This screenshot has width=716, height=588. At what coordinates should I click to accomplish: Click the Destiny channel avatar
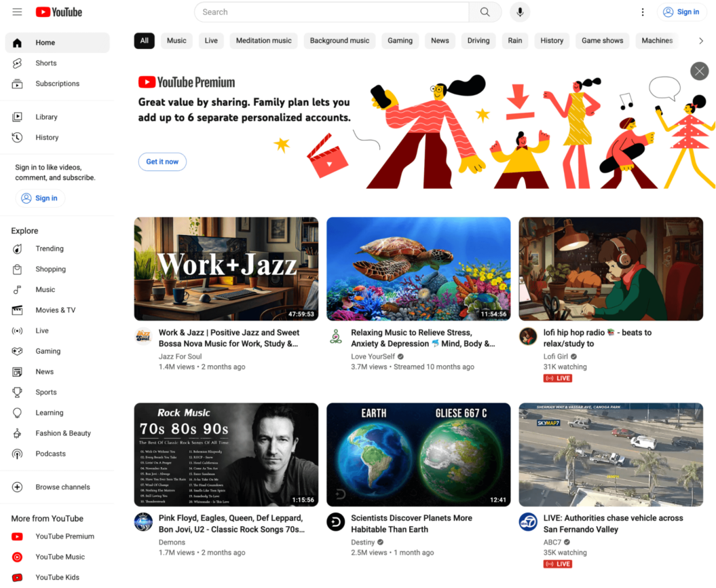[336, 521]
